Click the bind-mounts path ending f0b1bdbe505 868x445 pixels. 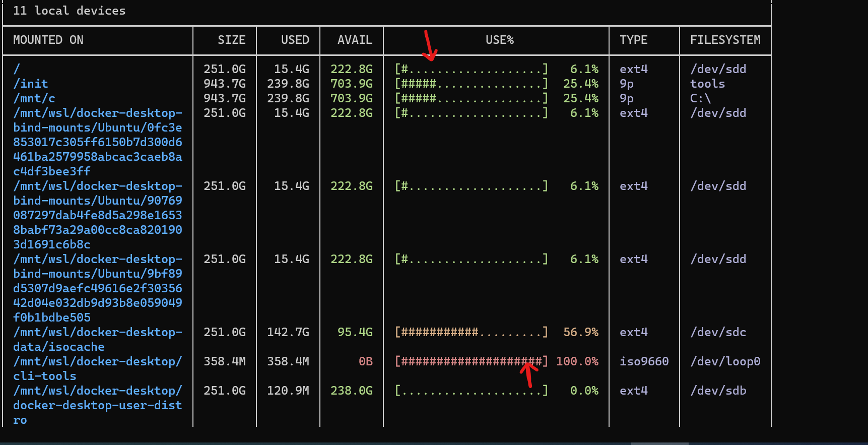[x=98, y=288]
